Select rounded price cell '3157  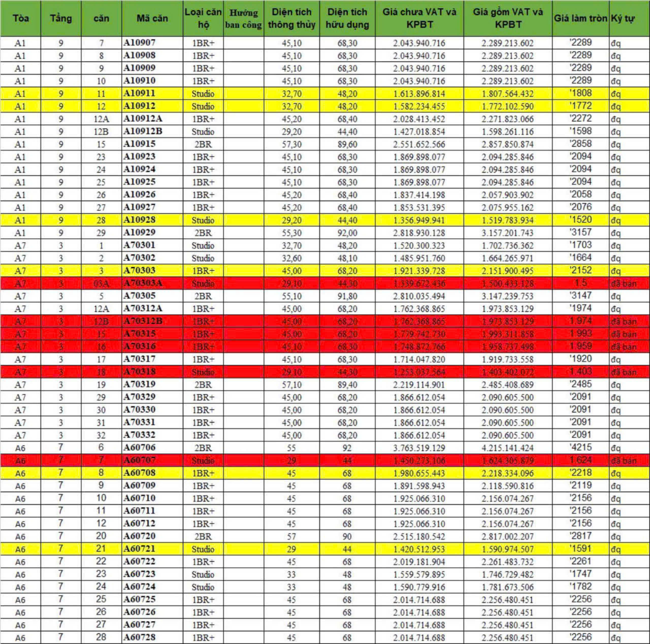coord(580,232)
